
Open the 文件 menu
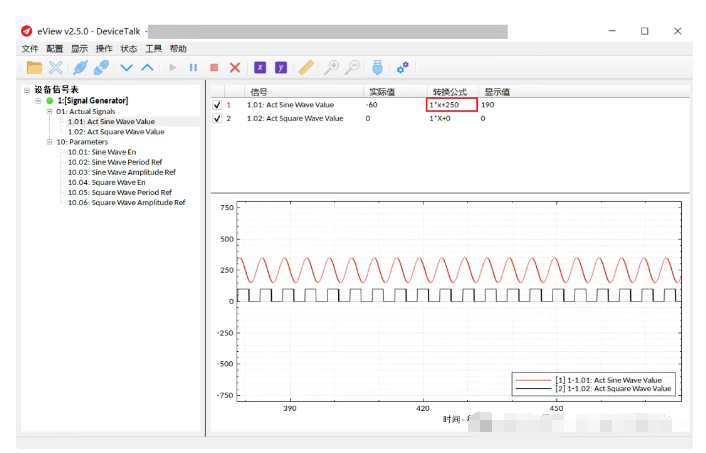point(30,49)
